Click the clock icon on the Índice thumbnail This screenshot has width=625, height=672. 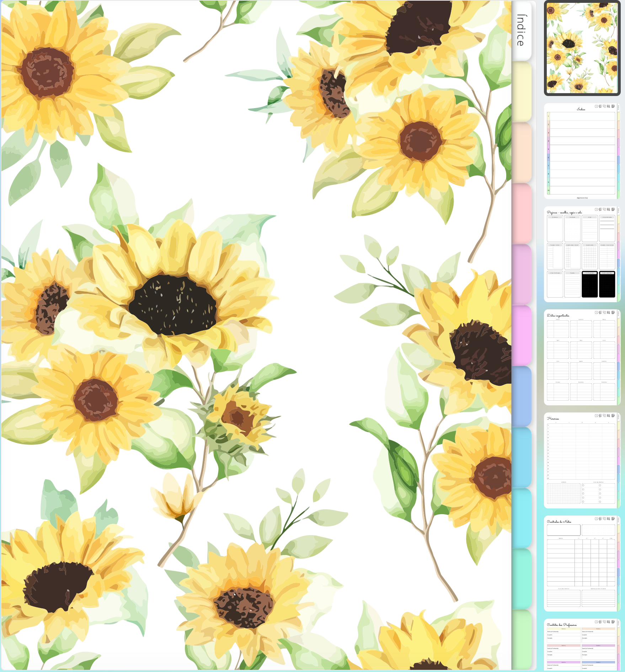coord(596,106)
